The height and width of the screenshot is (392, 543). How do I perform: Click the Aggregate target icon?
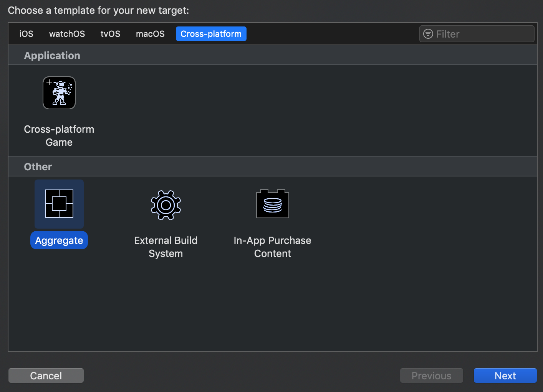tap(59, 204)
